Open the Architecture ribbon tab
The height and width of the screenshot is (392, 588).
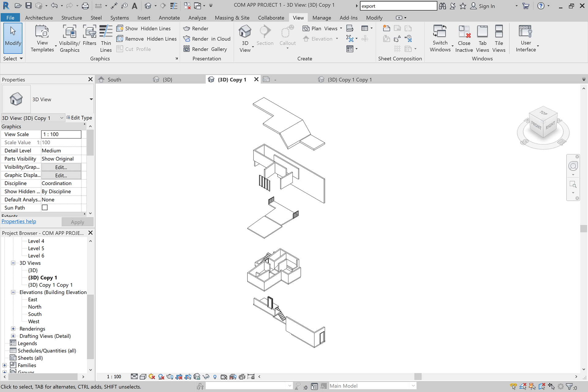[39, 18]
